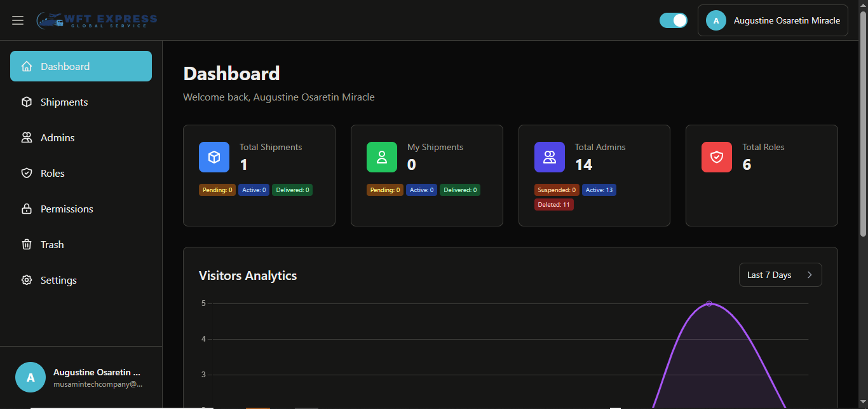Click the Permissions lock icon
The width and height of the screenshot is (868, 409).
coord(26,209)
